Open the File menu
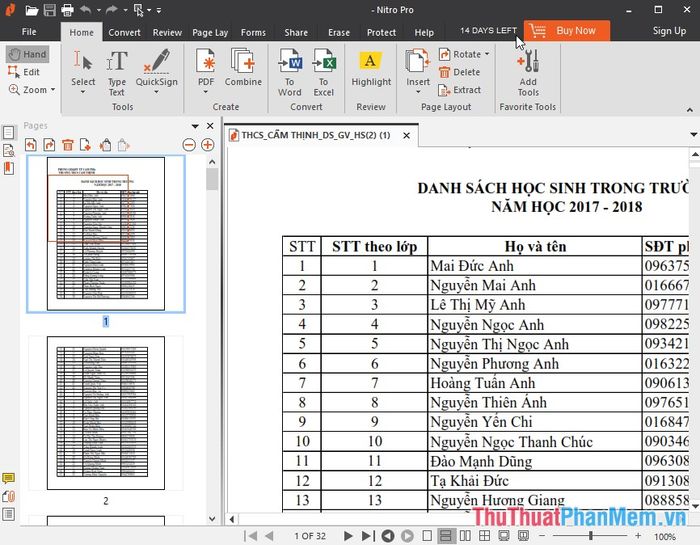The width and height of the screenshot is (700, 545). 29,32
